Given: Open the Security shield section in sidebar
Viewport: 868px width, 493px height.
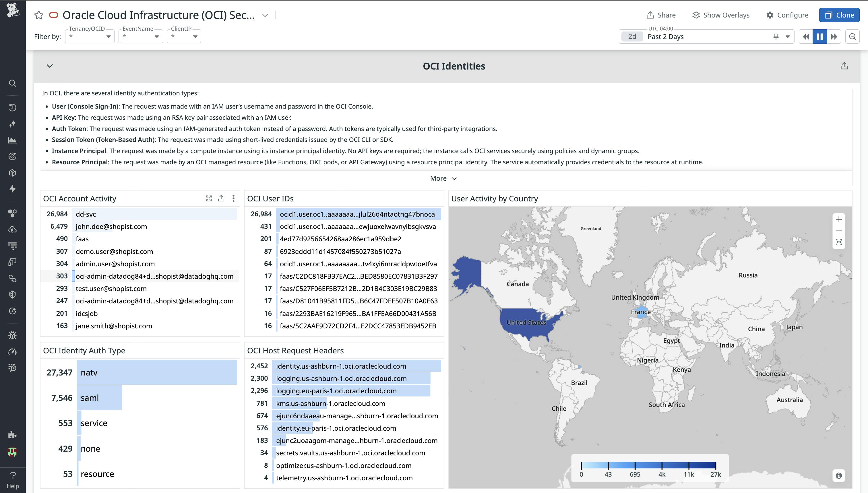Looking at the screenshot, I should 13,294.
